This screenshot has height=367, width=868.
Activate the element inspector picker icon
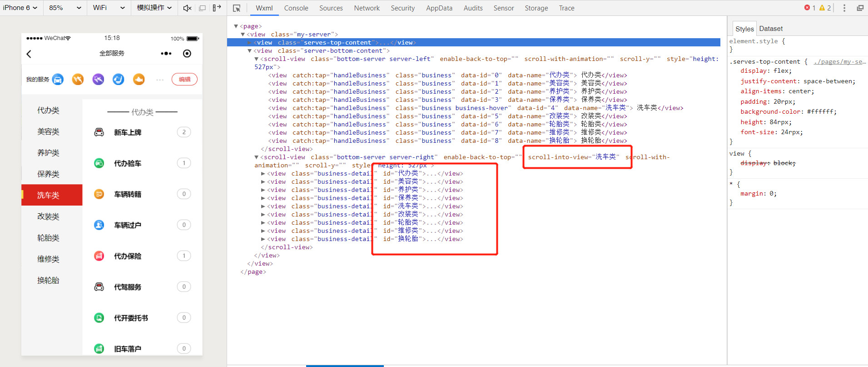[x=237, y=8]
